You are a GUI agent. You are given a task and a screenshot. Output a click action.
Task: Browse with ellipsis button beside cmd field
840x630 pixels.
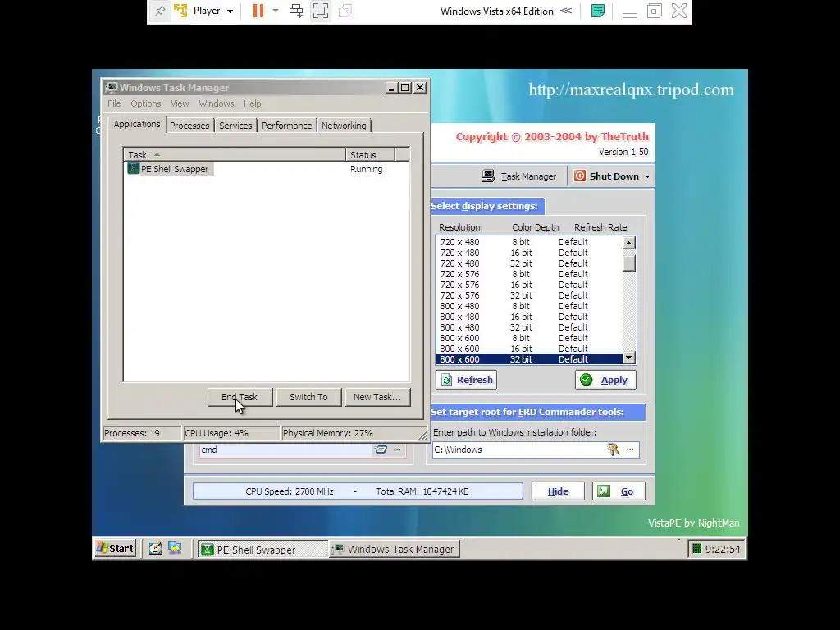(x=397, y=450)
